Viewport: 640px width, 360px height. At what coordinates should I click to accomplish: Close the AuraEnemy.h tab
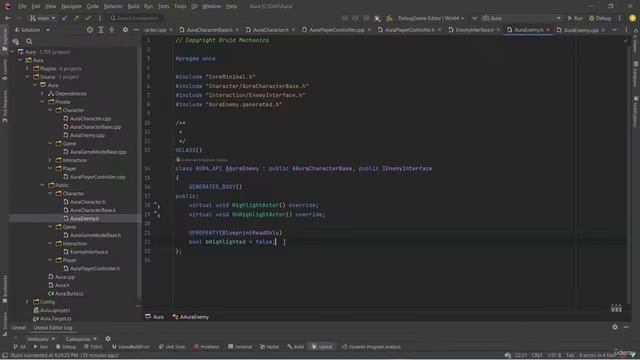coord(548,30)
